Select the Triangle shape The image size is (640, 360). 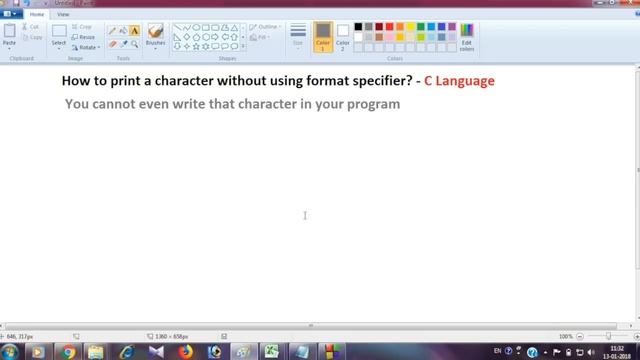click(234, 28)
